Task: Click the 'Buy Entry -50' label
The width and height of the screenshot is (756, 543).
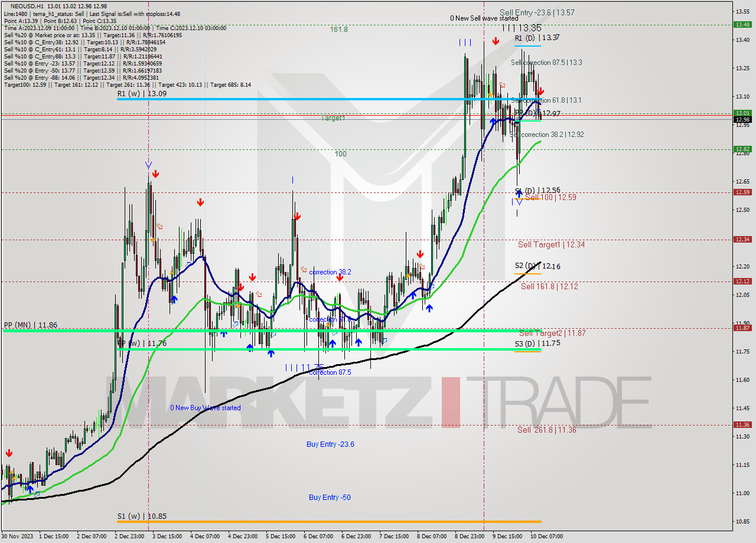Action: 330,497
